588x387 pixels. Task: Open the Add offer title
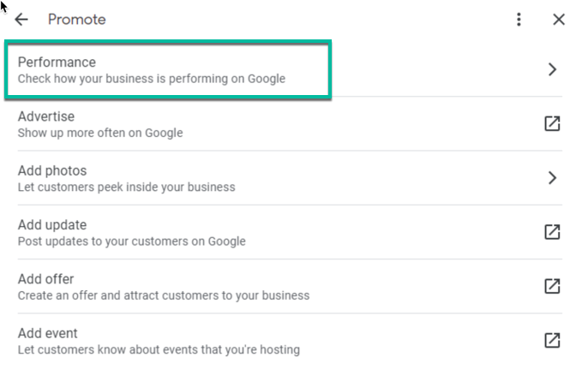(46, 279)
